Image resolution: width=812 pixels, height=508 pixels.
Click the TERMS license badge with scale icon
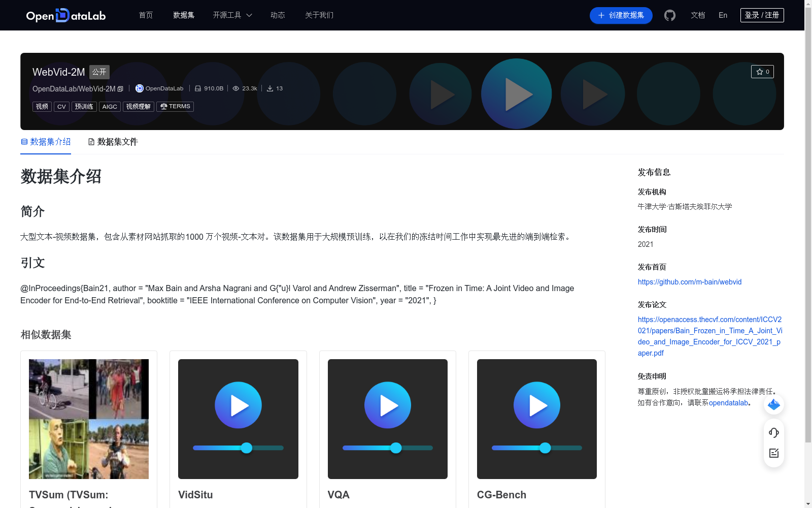[x=175, y=106]
